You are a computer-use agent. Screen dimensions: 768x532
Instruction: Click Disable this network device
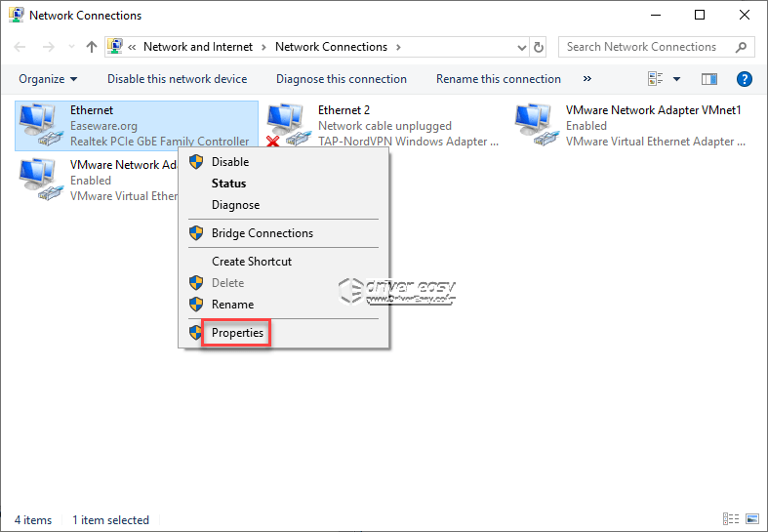coord(178,79)
